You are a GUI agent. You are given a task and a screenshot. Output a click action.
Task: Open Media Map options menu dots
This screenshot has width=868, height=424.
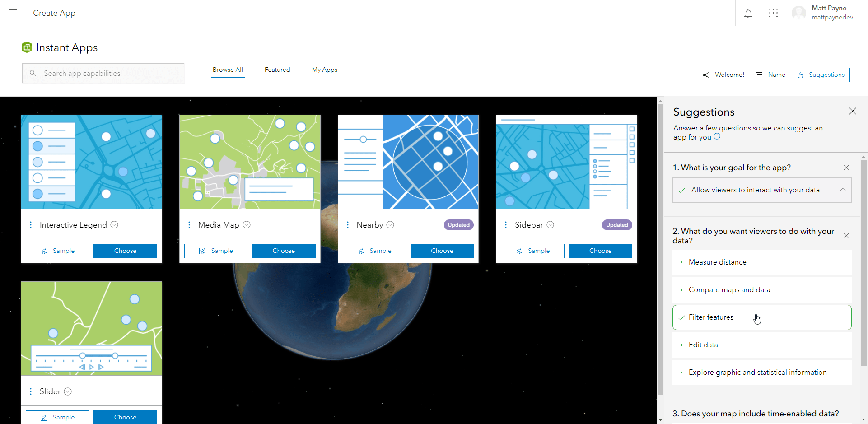coord(189,225)
